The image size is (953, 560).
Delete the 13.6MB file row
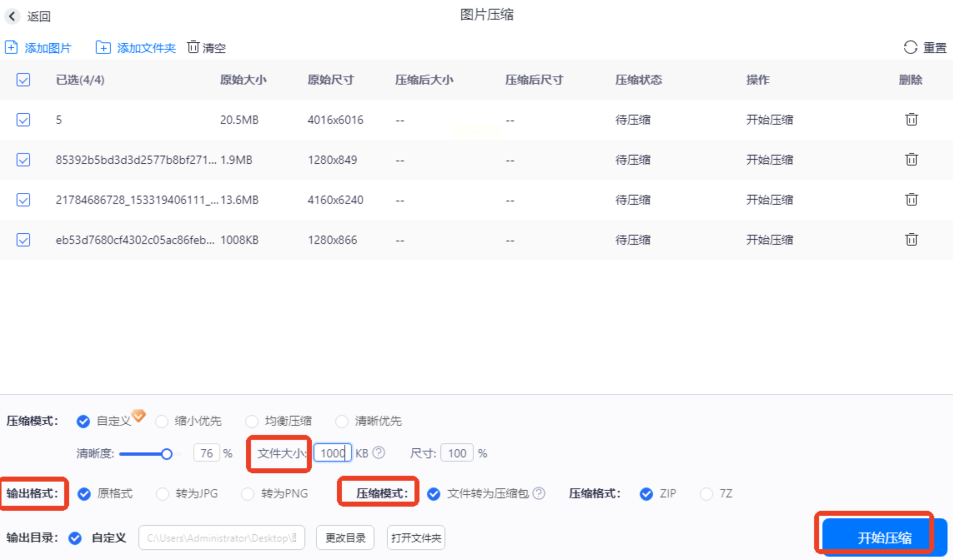(911, 200)
